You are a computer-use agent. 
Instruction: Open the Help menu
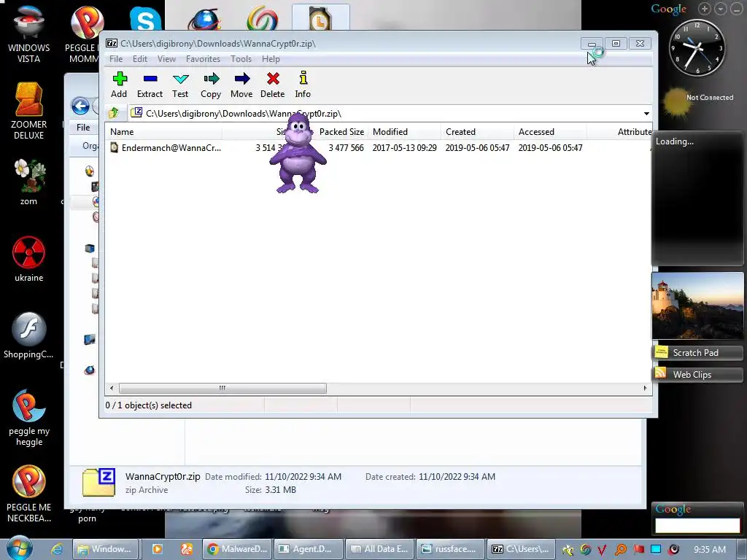[271, 59]
